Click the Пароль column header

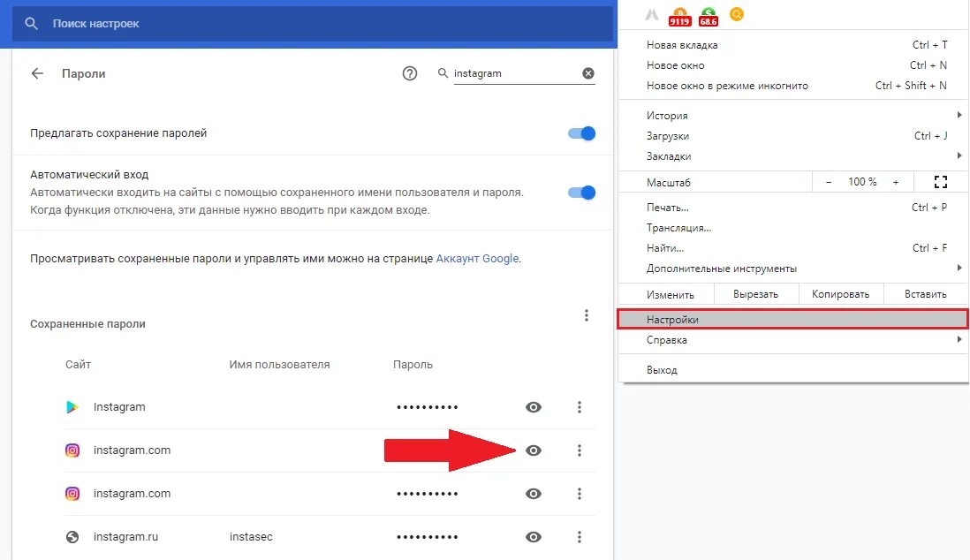tap(413, 365)
